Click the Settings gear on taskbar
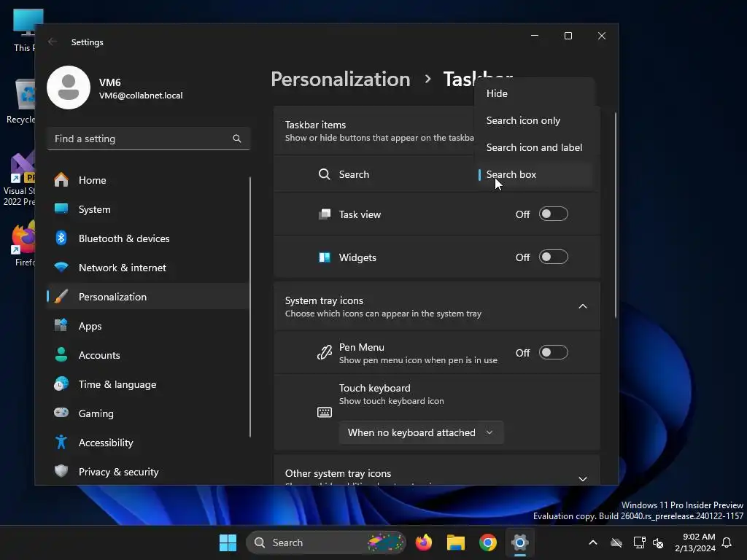This screenshot has width=747, height=560. pos(520,542)
